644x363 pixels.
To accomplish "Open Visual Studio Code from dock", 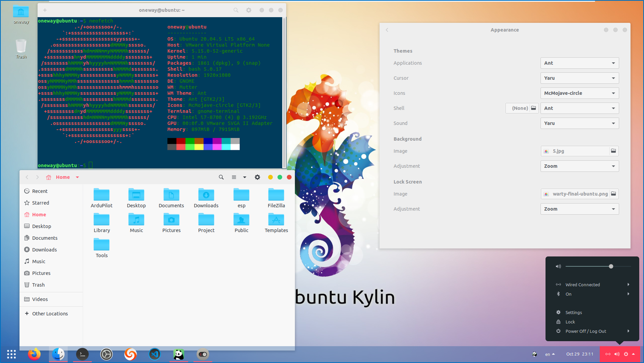I will click(155, 354).
